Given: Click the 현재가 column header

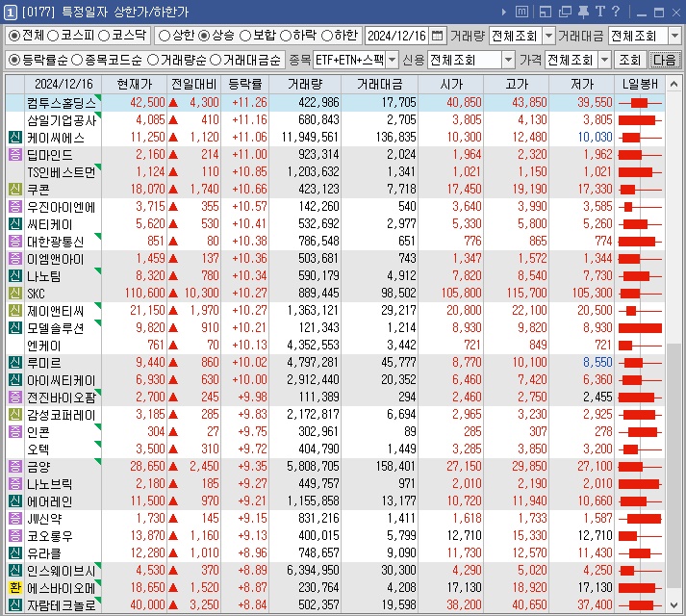Looking at the screenshot, I should coord(135,84).
